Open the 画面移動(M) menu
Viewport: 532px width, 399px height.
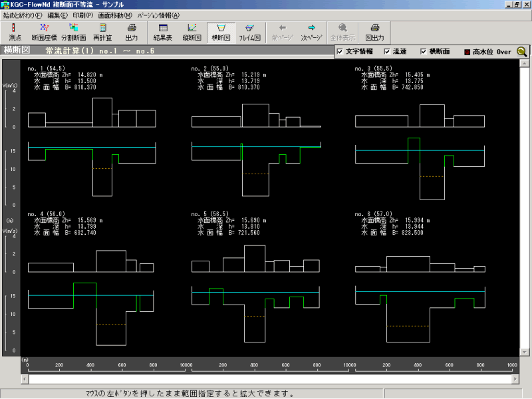point(115,15)
